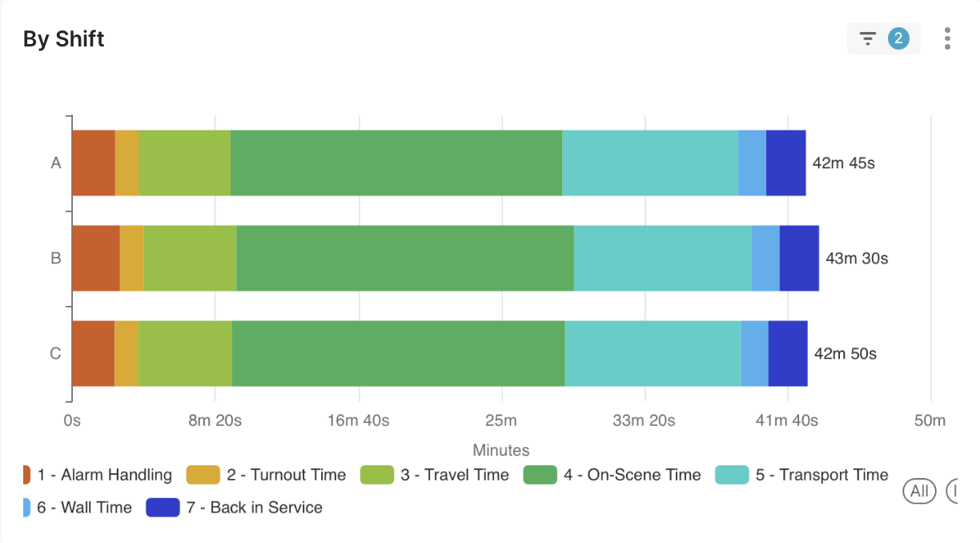
Task: Click the shift C axis label
Action: click(x=55, y=353)
